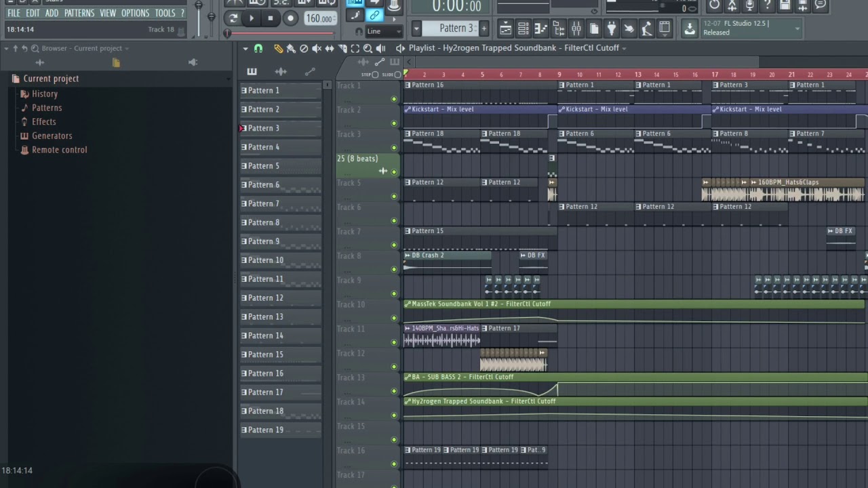Click bar 9 on the playlist timeline

pos(559,75)
